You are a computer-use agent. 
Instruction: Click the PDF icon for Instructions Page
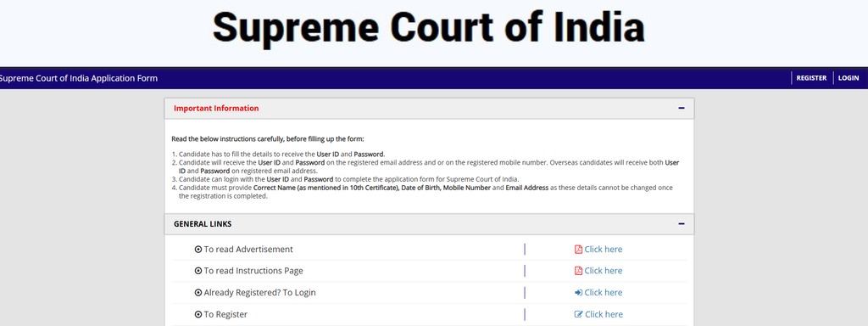coord(578,271)
